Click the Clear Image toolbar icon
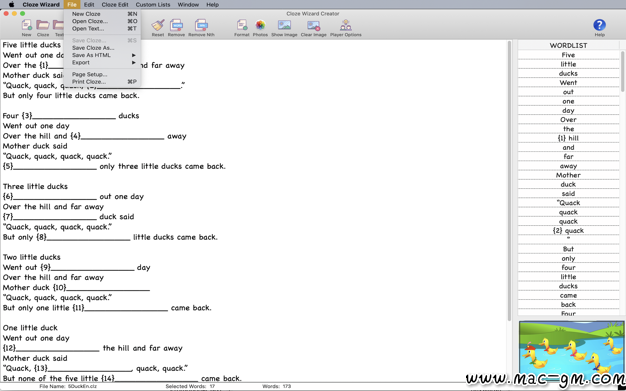 [313, 26]
